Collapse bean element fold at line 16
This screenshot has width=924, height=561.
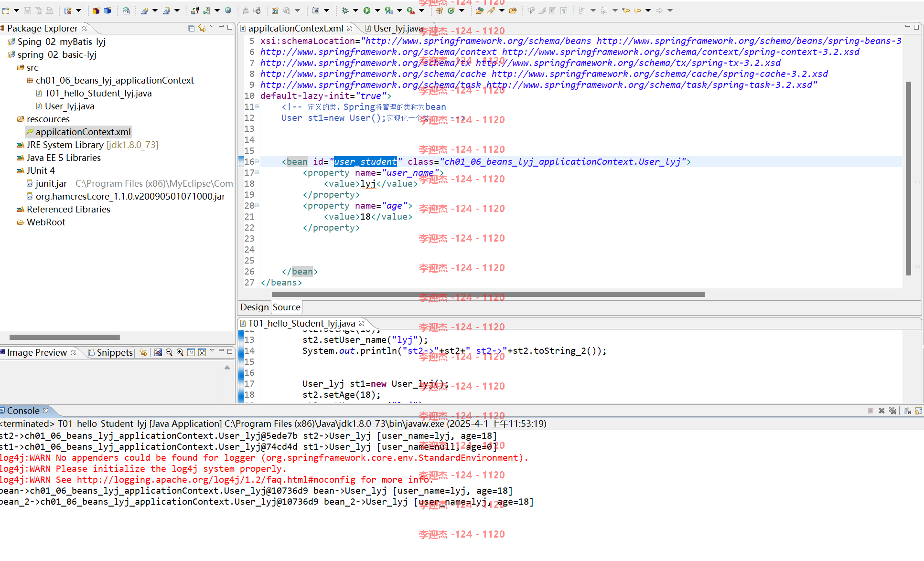pyautogui.click(x=257, y=162)
